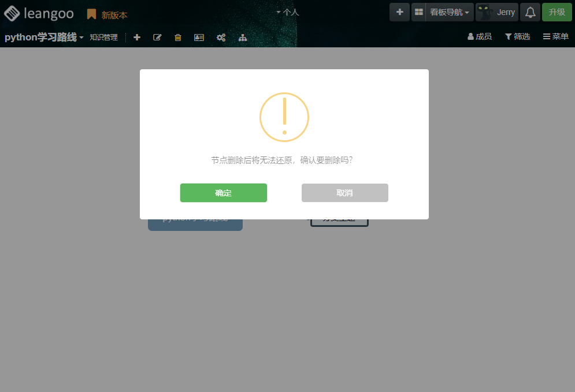Viewport: 575px width, 392px height.
Task: Click the add node plus icon in toolbar
Action: click(x=137, y=38)
